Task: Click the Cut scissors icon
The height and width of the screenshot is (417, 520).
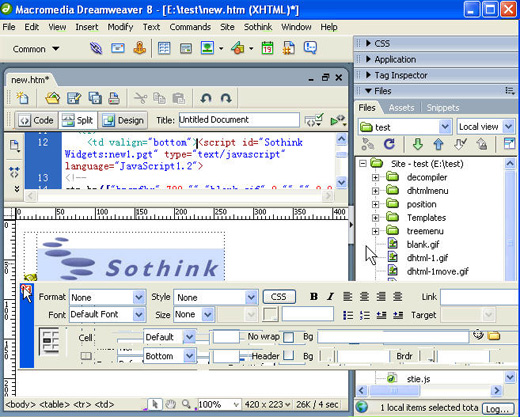Action: coord(140,98)
